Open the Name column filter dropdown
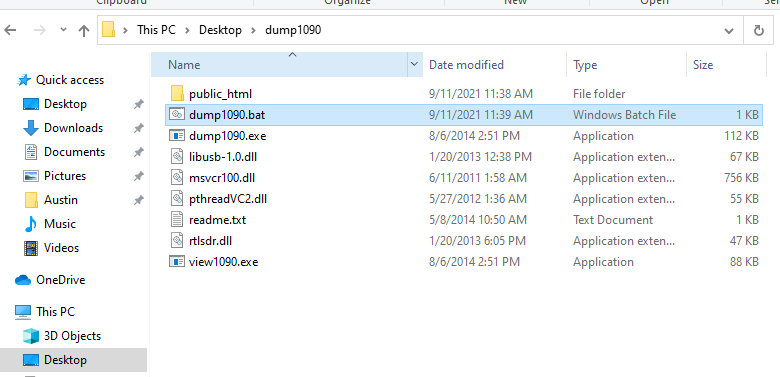 [x=414, y=65]
